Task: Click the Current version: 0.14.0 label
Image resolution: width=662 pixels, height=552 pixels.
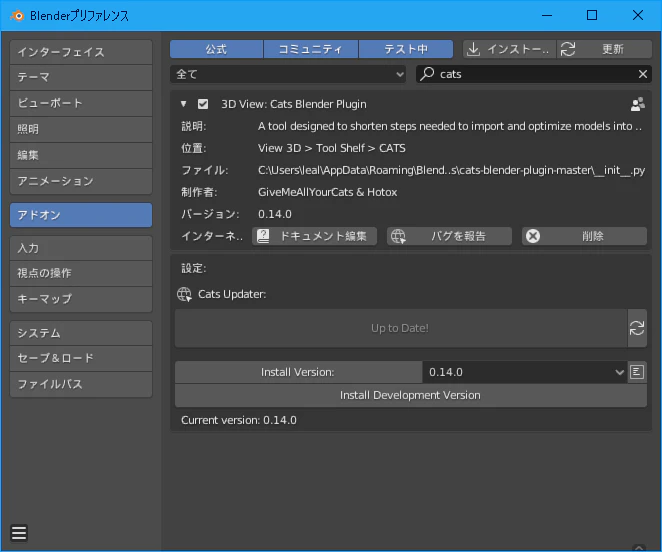Action: (239, 420)
